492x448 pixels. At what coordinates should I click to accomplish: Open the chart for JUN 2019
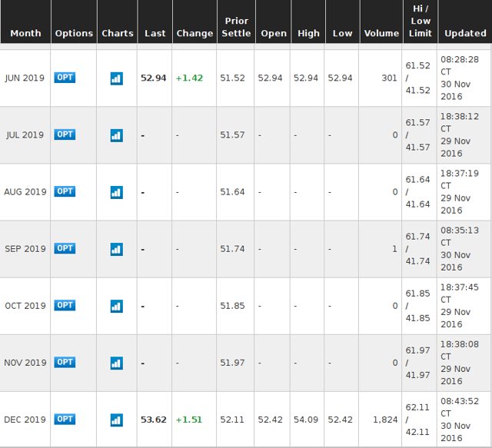[116, 78]
